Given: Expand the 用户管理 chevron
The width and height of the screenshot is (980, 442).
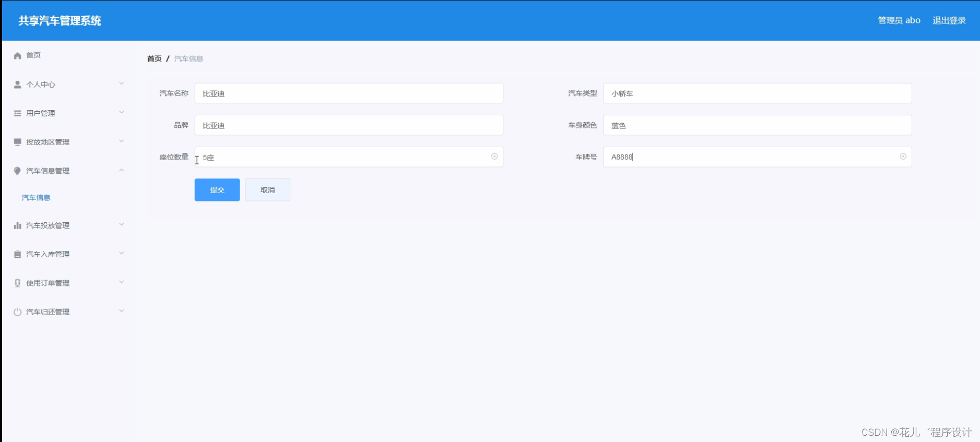Looking at the screenshot, I should [122, 112].
